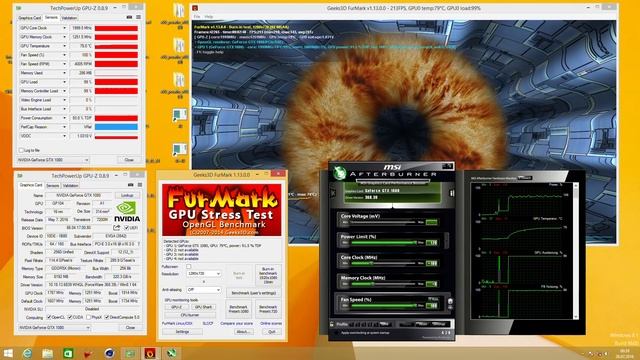
Task: Expand Power Consumption sensor dropdown arrow
Action: click(x=64, y=118)
